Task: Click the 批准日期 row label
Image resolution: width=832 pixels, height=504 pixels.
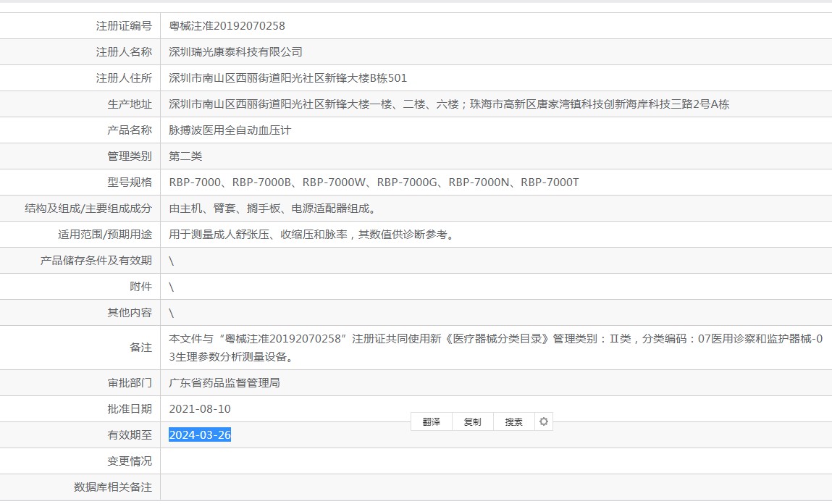Action: (x=130, y=409)
